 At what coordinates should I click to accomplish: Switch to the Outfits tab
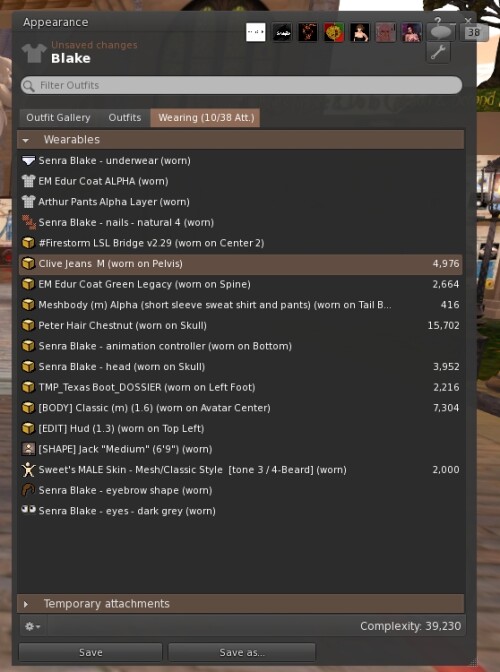tap(124, 117)
